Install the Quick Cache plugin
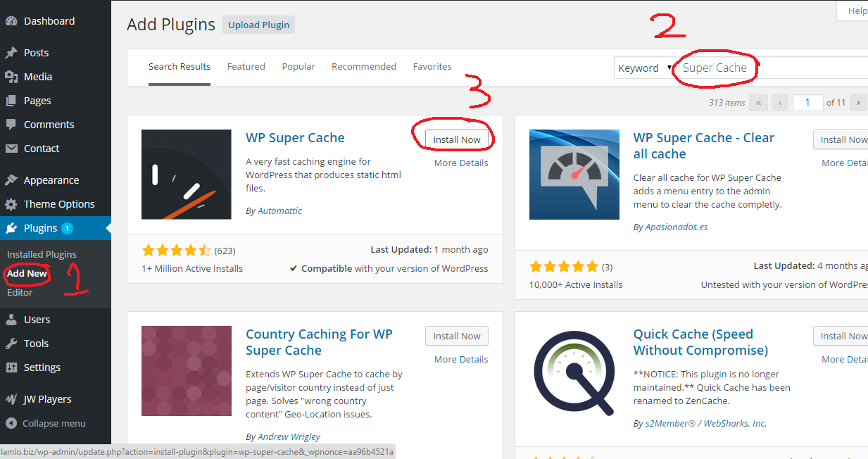 [841, 336]
